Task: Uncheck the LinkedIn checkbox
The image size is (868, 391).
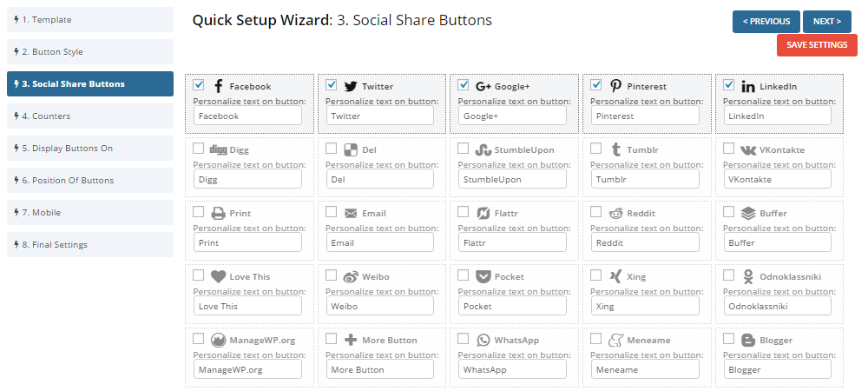Action: coord(728,85)
